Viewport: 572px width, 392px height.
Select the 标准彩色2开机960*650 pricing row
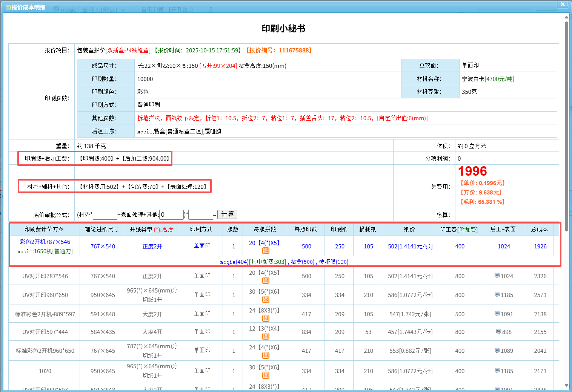coord(45,351)
